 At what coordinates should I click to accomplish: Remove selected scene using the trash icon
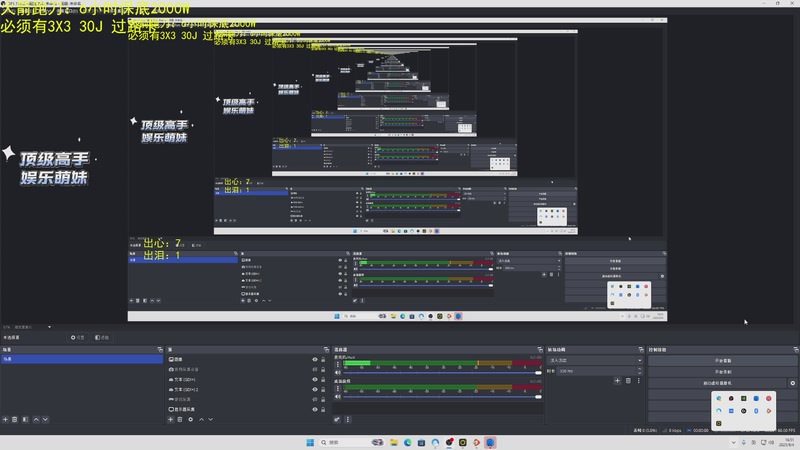(x=15, y=419)
